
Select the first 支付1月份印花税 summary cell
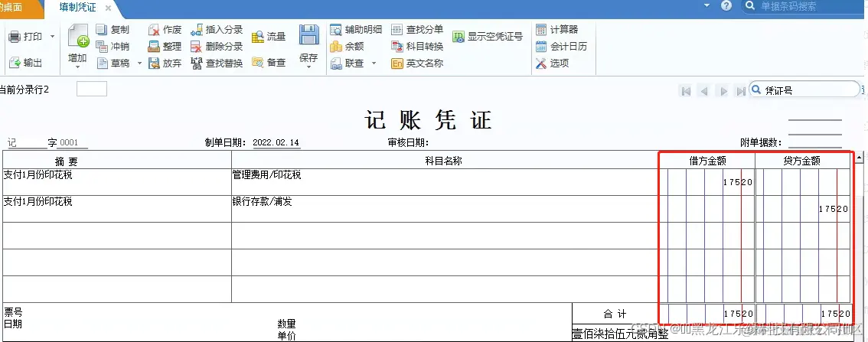tap(117, 182)
